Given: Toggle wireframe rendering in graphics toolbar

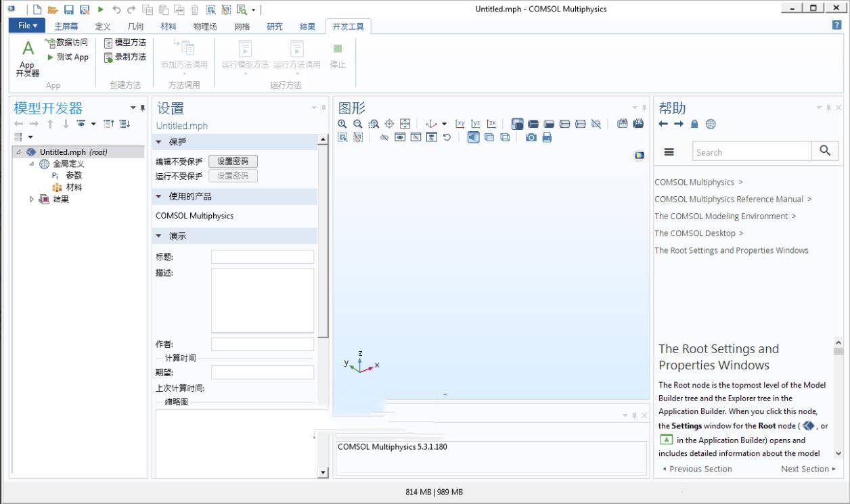Looking at the screenshot, I should pos(505,137).
